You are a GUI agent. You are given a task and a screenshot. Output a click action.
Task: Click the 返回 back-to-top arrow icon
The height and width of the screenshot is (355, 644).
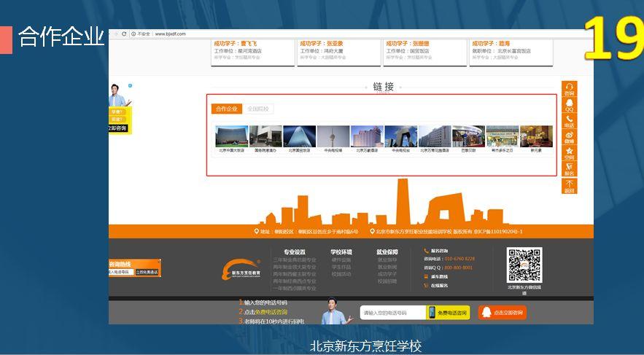[x=570, y=185]
